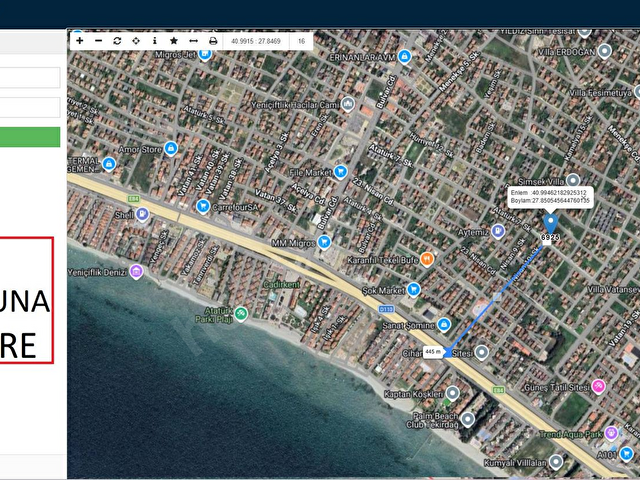Image resolution: width=640 pixels, height=480 pixels.
Task: Print the map using the printer icon
Action: click(x=213, y=41)
